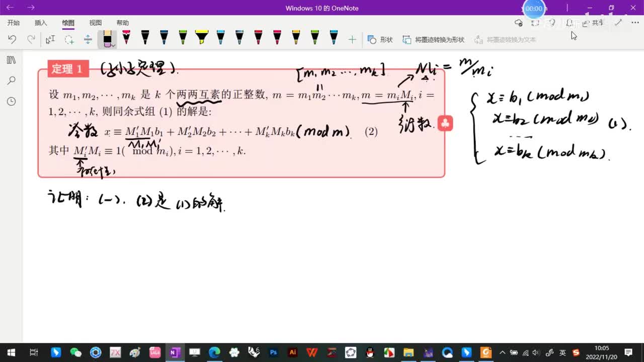Click the 定理 1 heading label
Viewport: 644px width, 362px height.
pos(68,69)
